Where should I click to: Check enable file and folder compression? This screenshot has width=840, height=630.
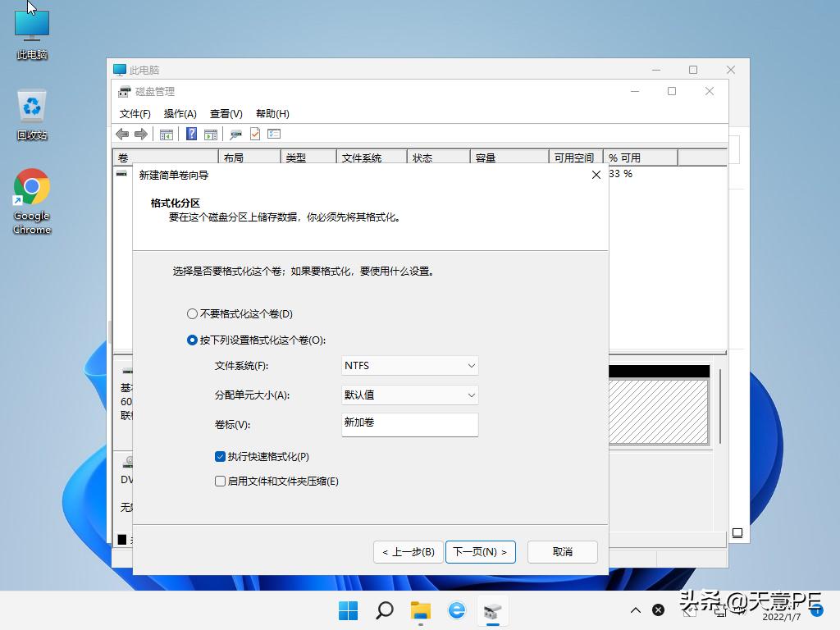pos(220,482)
